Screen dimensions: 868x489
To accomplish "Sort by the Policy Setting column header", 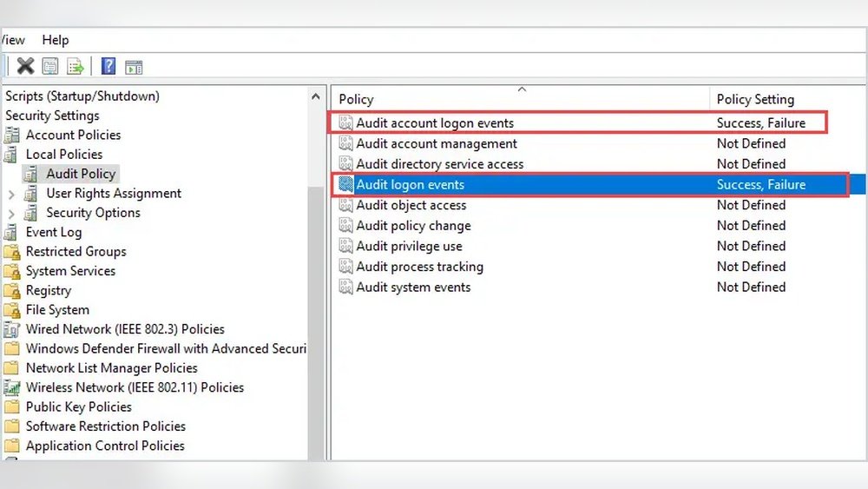I will click(755, 99).
